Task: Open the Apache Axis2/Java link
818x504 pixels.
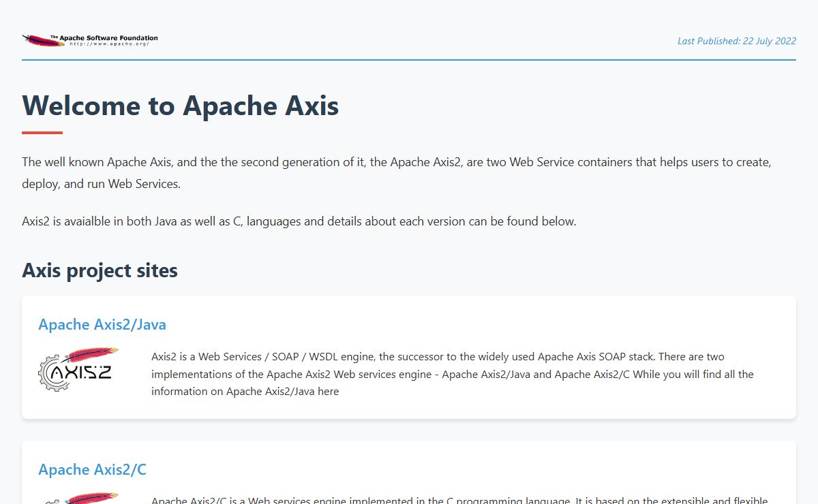Action: point(102,324)
